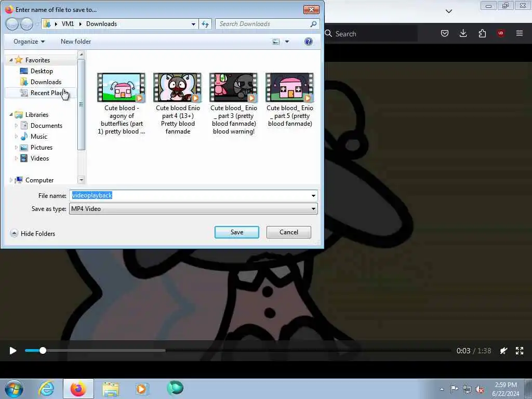Select Downloads under Favorites
Screen dimensions: 532x399
(x=46, y=82)
